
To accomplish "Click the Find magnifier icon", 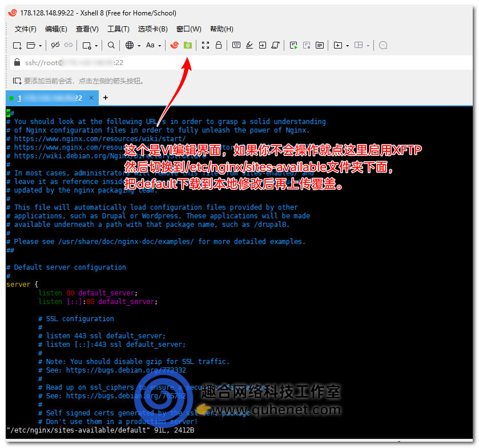I will point(111,45).
